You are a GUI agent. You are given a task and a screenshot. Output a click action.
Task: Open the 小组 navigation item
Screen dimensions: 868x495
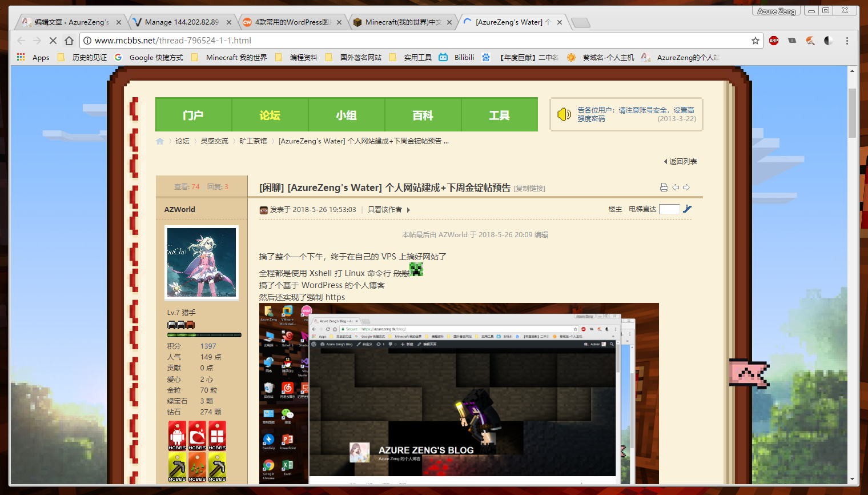tap(347, 115)
